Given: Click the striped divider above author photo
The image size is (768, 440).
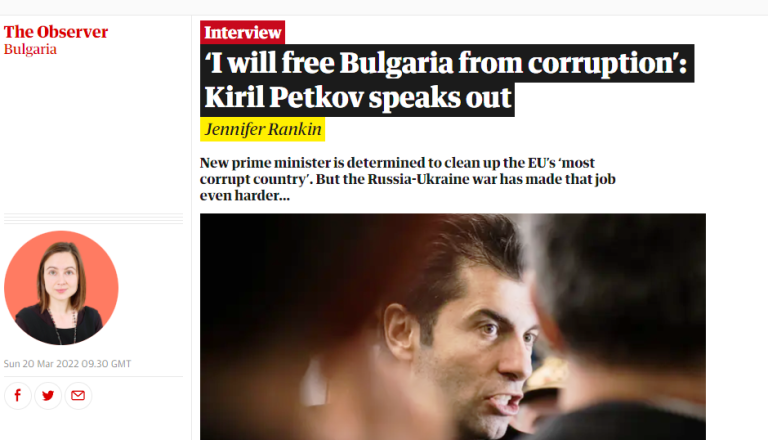Looking at the screenshot, I should coord(94,219).
